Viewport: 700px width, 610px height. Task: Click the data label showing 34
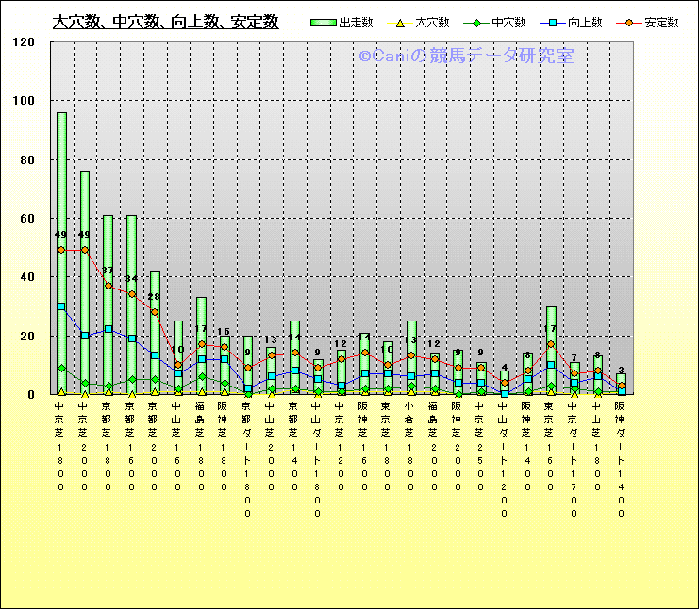coord(131,279)
